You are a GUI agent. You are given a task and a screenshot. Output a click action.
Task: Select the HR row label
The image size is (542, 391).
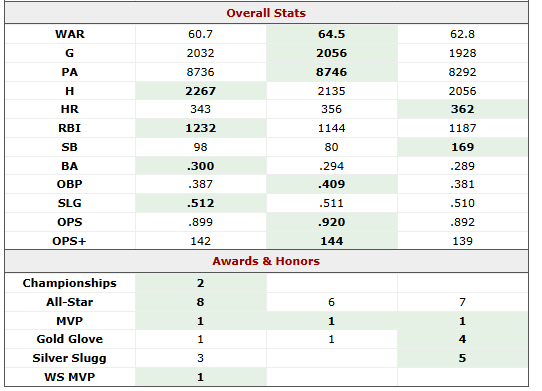70,109
